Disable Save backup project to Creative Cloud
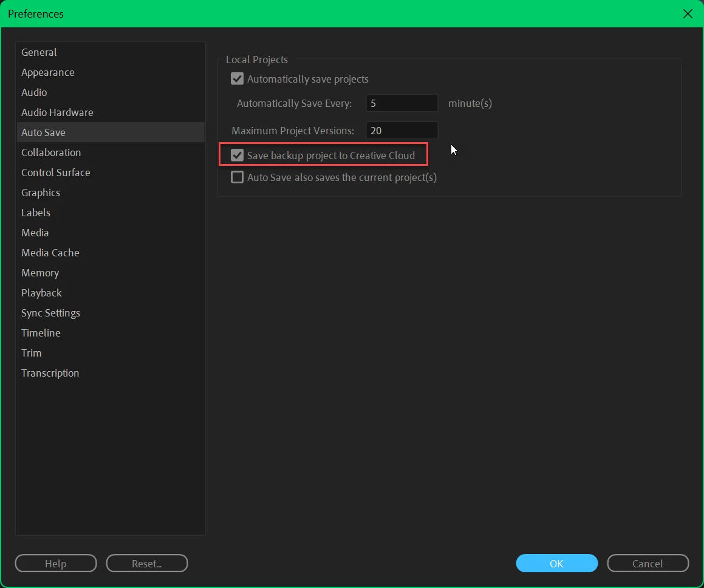 (x=237, y=156)
